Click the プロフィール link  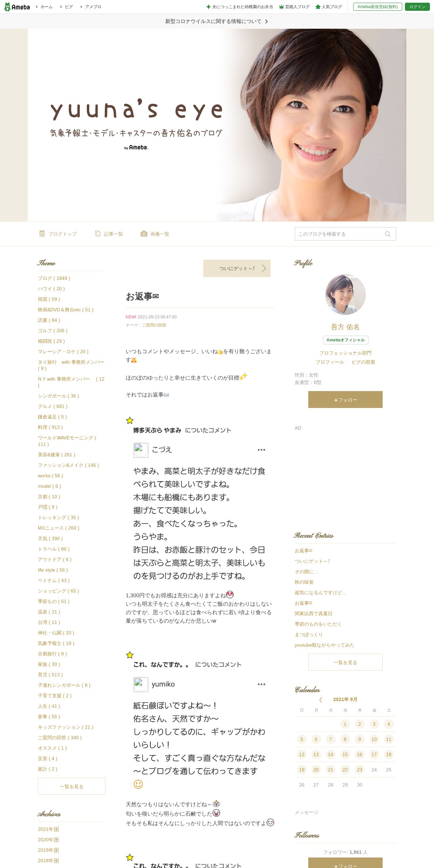tap(330, 362)
